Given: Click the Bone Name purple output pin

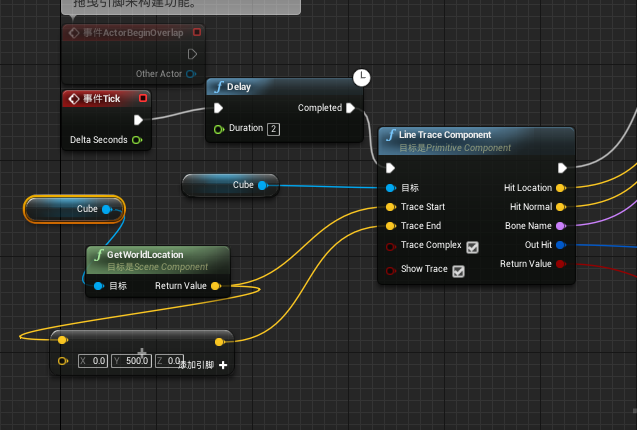Looking at the screenshot, I should coord(560,226).
